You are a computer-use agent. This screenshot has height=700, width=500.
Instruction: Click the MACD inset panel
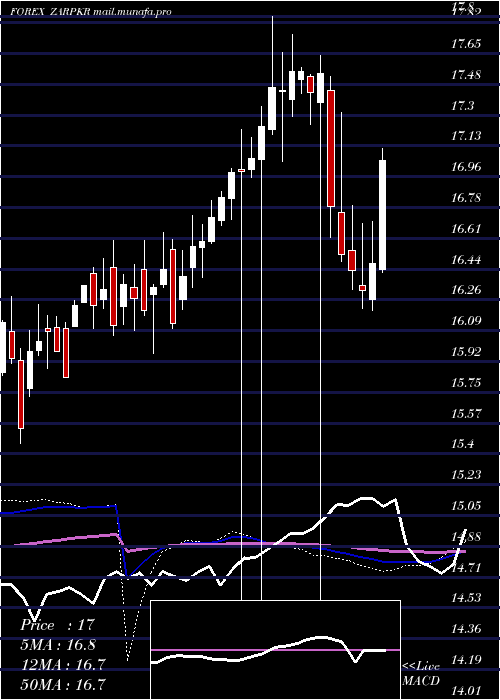click(x=275, y=650)
